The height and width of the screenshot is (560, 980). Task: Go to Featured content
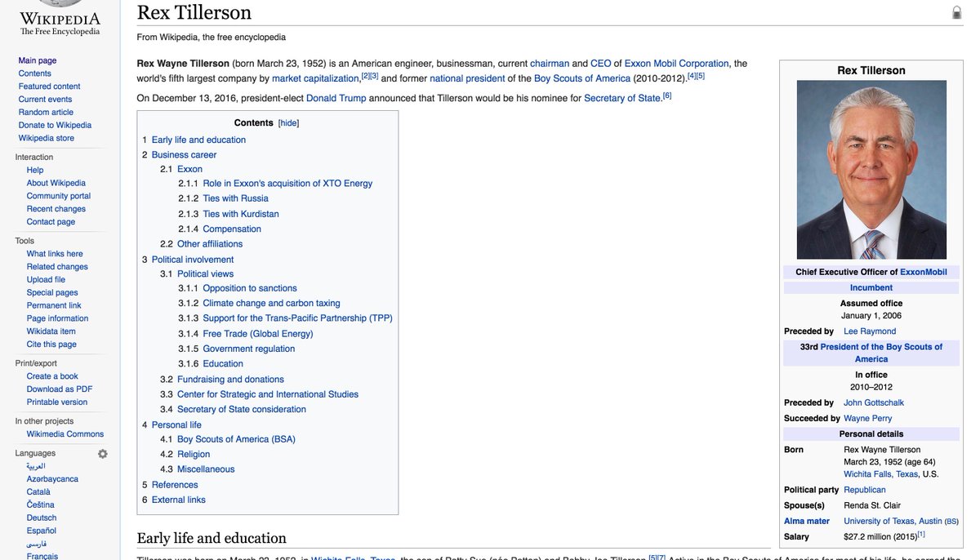pos(50,87)
